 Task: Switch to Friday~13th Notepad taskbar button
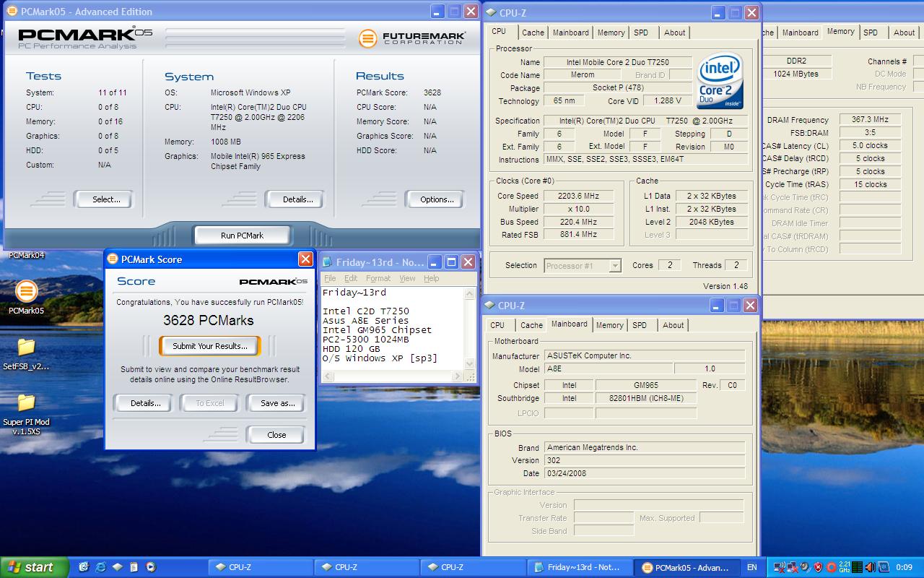click(x=581, y=568)
